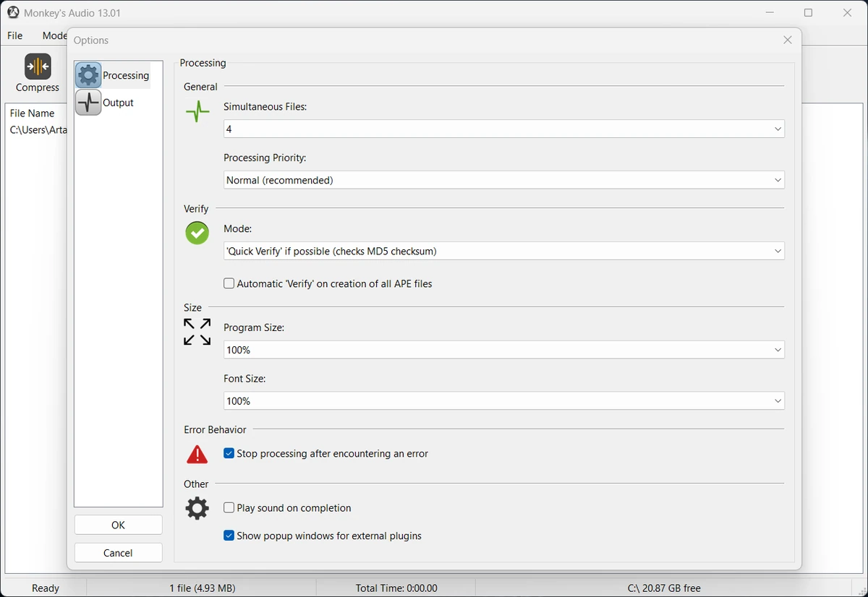Click the 'Error Behavior' section heading

[216, 430]
